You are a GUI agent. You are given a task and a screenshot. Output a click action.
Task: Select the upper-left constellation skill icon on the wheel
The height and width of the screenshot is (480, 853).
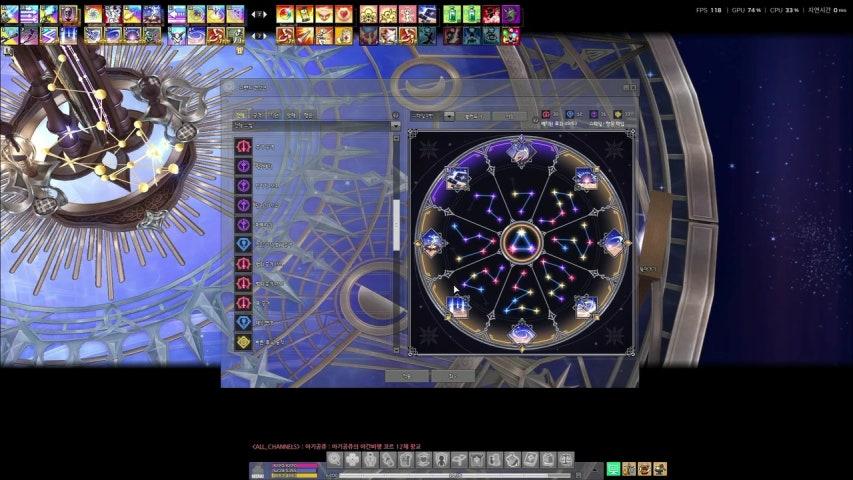458,179
